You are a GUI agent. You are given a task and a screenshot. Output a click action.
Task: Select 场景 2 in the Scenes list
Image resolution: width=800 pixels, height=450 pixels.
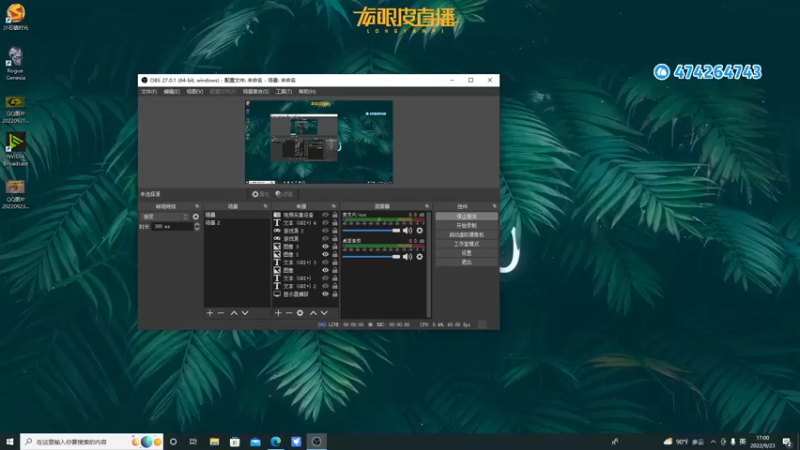237,223
